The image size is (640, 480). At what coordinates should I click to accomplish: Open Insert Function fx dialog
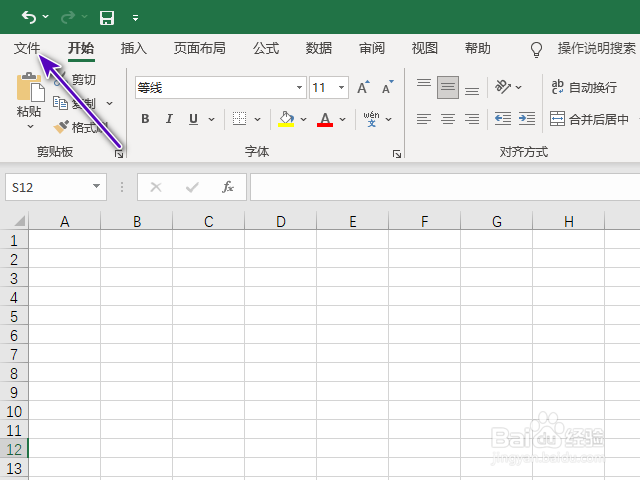pyautogui.click(x=228, y=187)
